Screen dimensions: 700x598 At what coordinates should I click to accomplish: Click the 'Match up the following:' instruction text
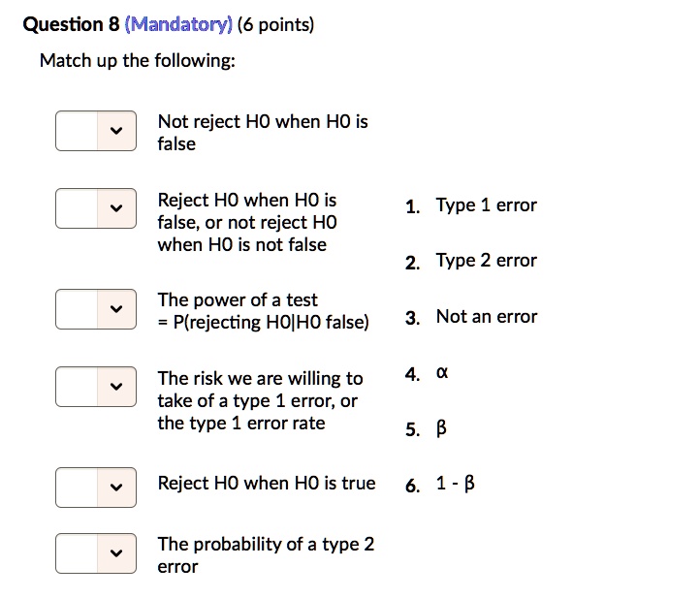point(138,61)
